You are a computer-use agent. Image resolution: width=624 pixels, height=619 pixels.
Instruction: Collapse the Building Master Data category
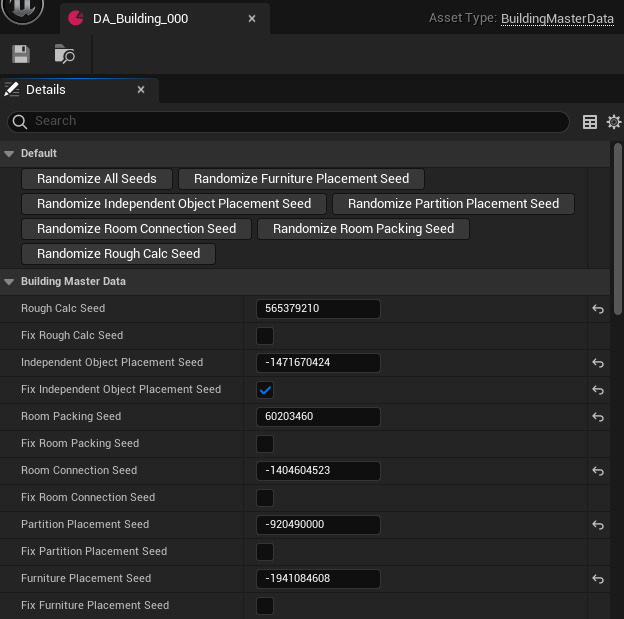(x=9, y=282)
